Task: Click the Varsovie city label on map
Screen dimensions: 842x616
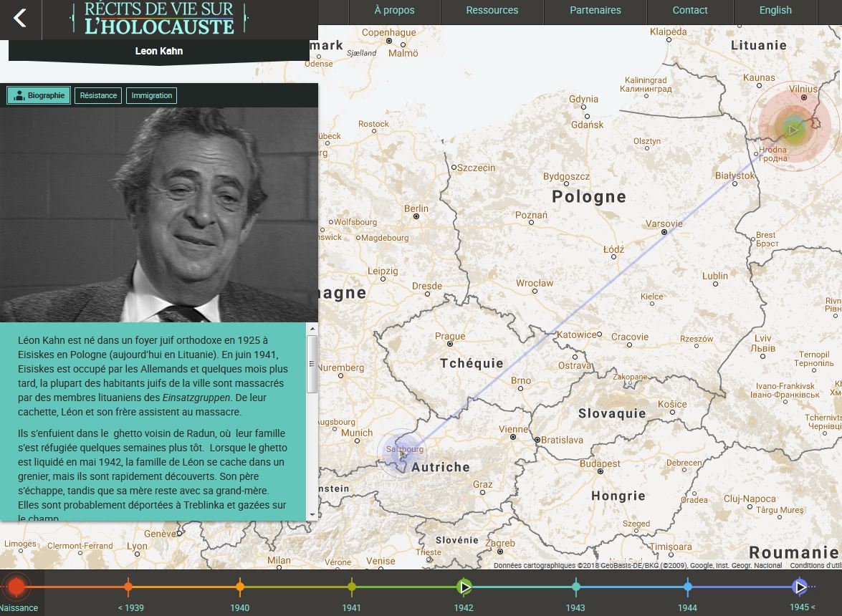Action: (664, 223)
